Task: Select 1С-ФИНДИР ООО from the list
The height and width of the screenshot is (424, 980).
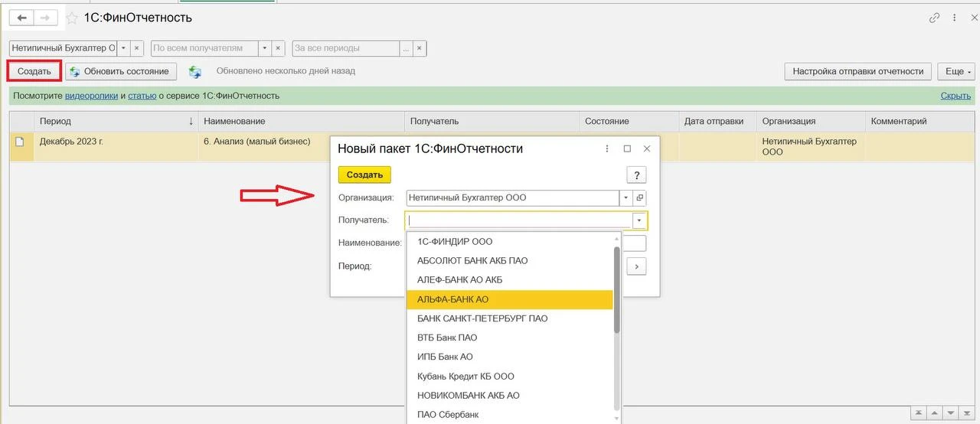Action: pyautogui.click(x=510, y=242)
